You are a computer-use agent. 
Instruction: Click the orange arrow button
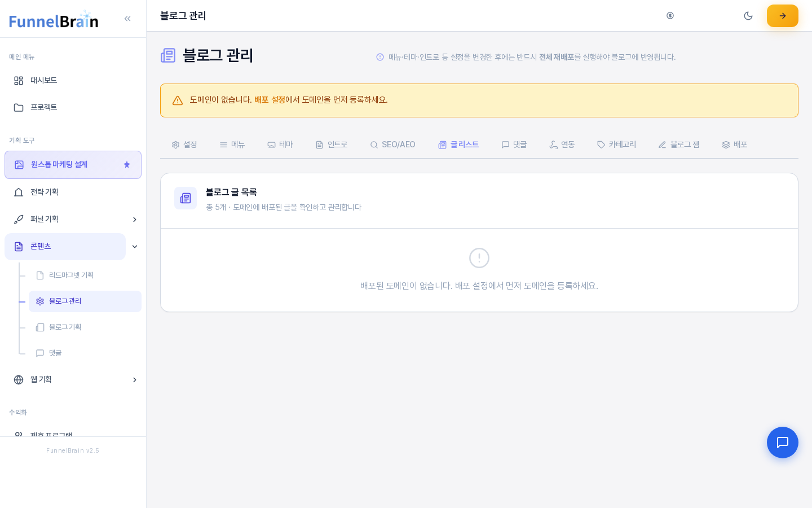[x=783, y=16]
